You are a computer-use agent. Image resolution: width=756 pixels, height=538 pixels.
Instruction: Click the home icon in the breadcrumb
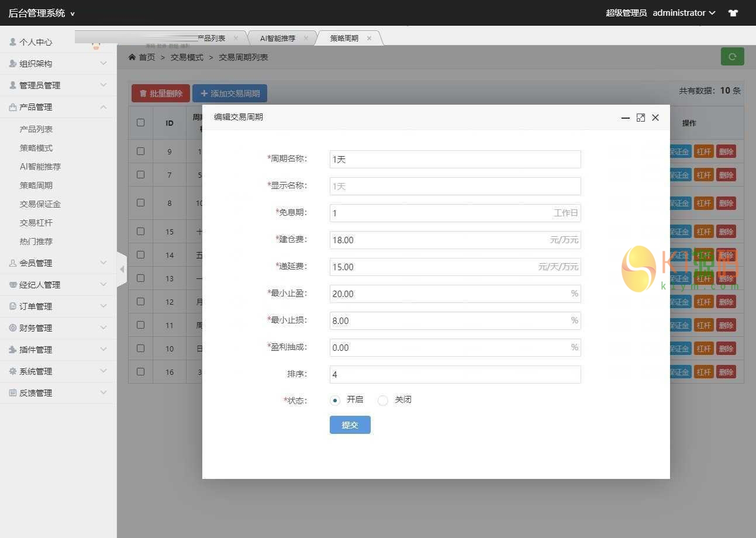click(x=132, y=57)
